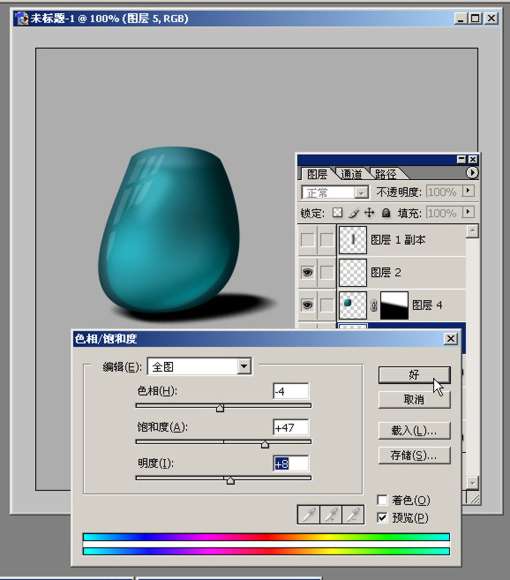Show 图层 1 副本 visibility box
This screenshot has height=580, width=510.
click(x=307, y=240)
